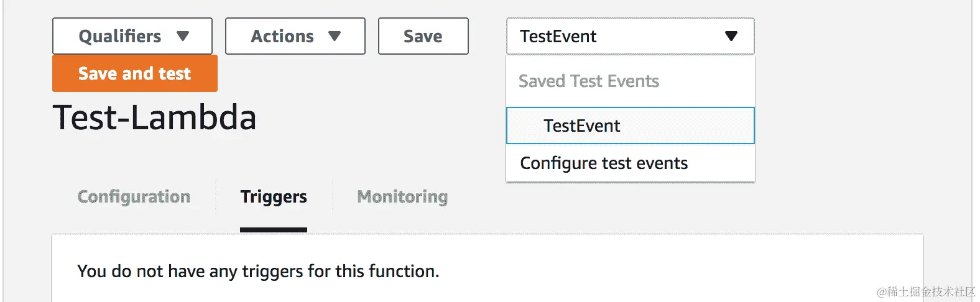This screenshot has height=302, width=980.
Task: Click the Saved Test Events header
Action: (x=589, y=81)
